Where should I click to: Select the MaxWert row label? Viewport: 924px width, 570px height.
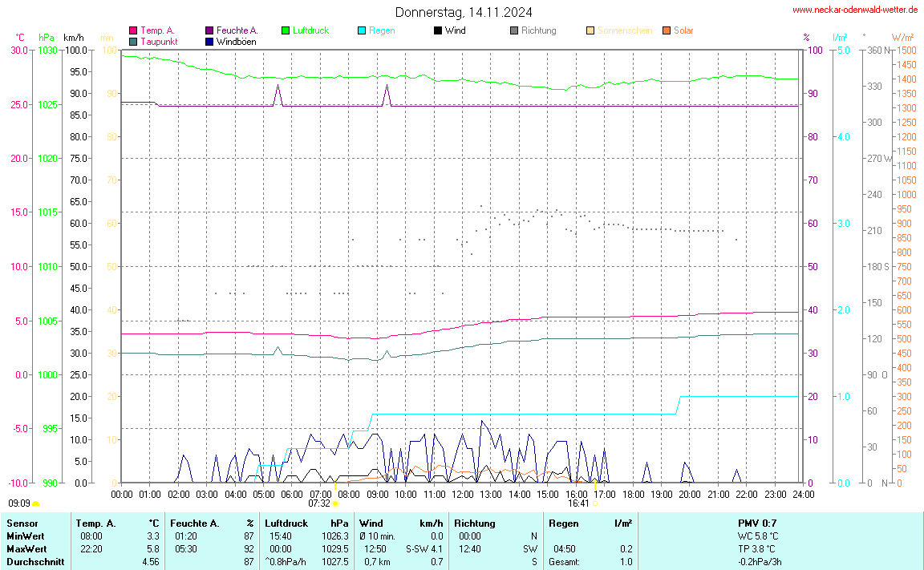[x=26, y=548]
